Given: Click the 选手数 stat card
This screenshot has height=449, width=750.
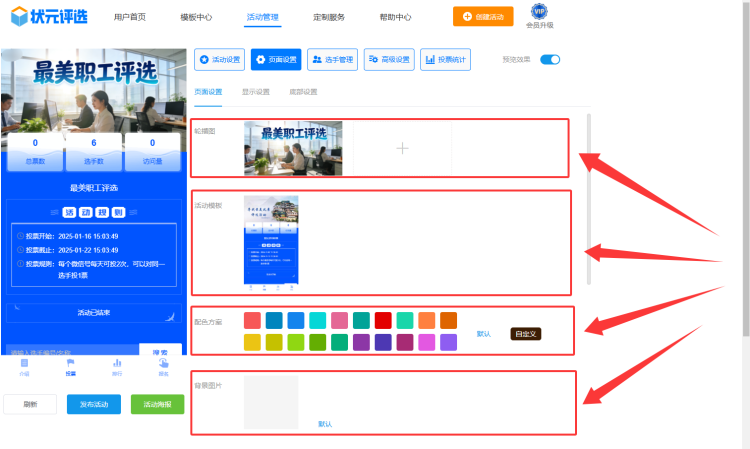Looking at the screenshot, I should pyautogui.click(x=94, y=152).
